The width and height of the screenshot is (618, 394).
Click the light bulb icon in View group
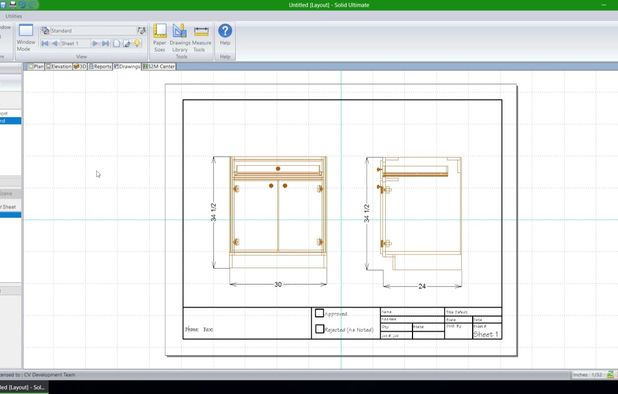(x=137, y=43)
